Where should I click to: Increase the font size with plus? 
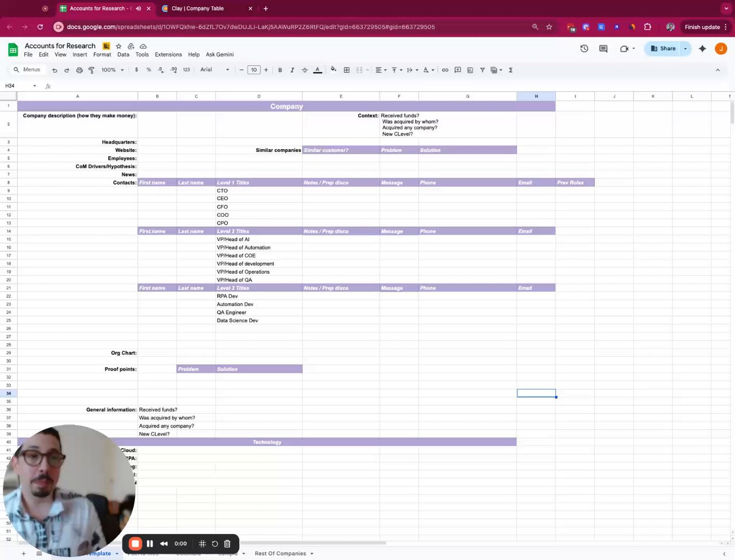(x=266, y=70)
